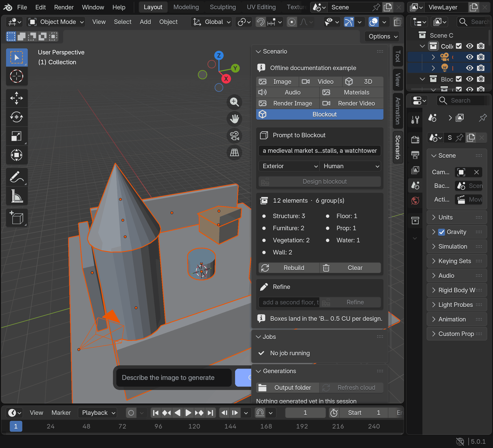The height and width of the screenshot is (448, 493).
Task: Click the viewport zoom magnifier icon
Action: (234, 102)
